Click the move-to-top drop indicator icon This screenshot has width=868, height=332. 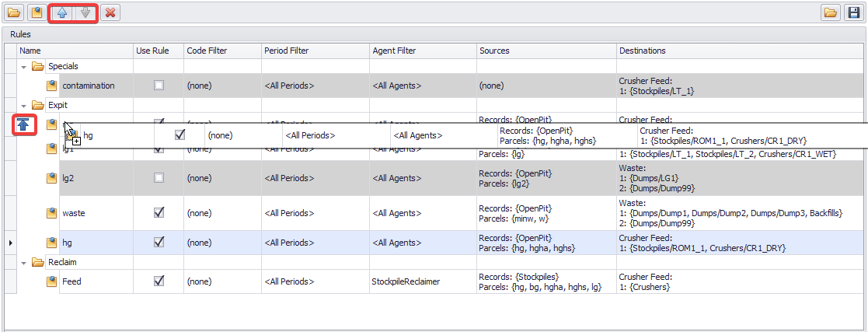(x=23, y=124)
